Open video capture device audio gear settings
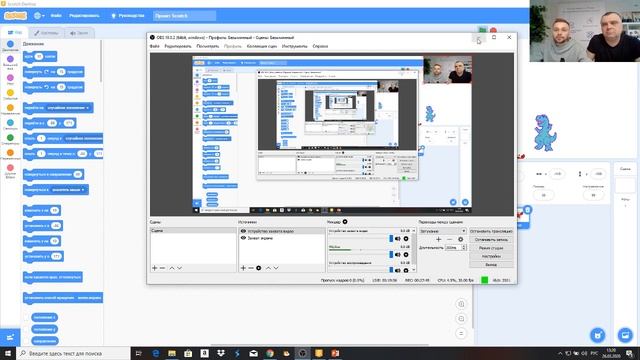The image size is (640, 360). pyautogui.click(x=406, y=238)
